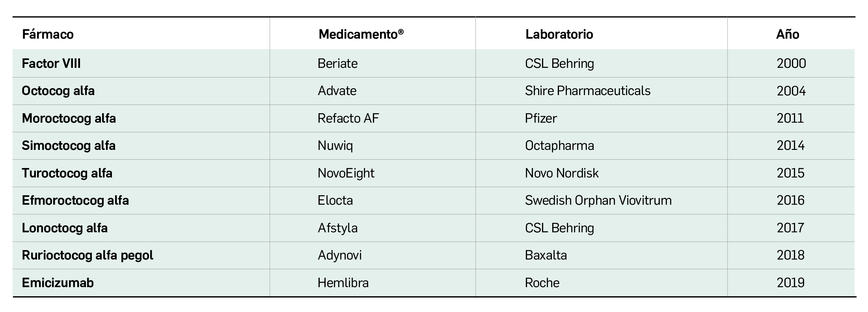Select the Roche laboratory cell
Viewport: 868px width, 312px height.
[x=542, y=283]
